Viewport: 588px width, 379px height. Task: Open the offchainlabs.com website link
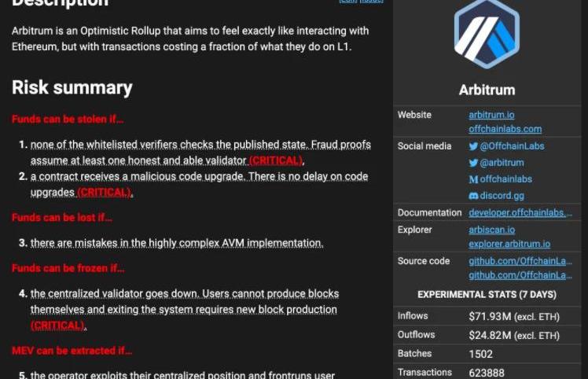(505, 129)
